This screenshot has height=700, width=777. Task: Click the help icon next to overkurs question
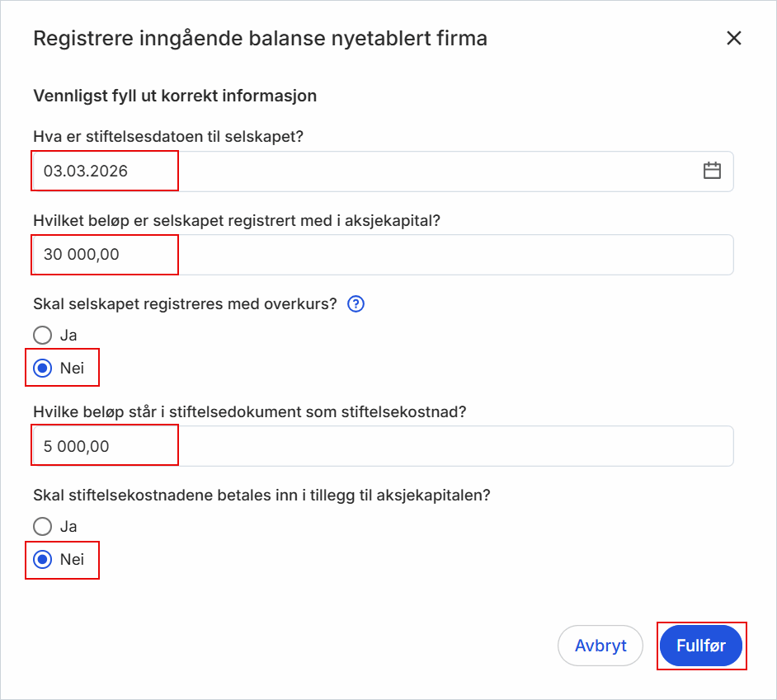pos(355,304)
